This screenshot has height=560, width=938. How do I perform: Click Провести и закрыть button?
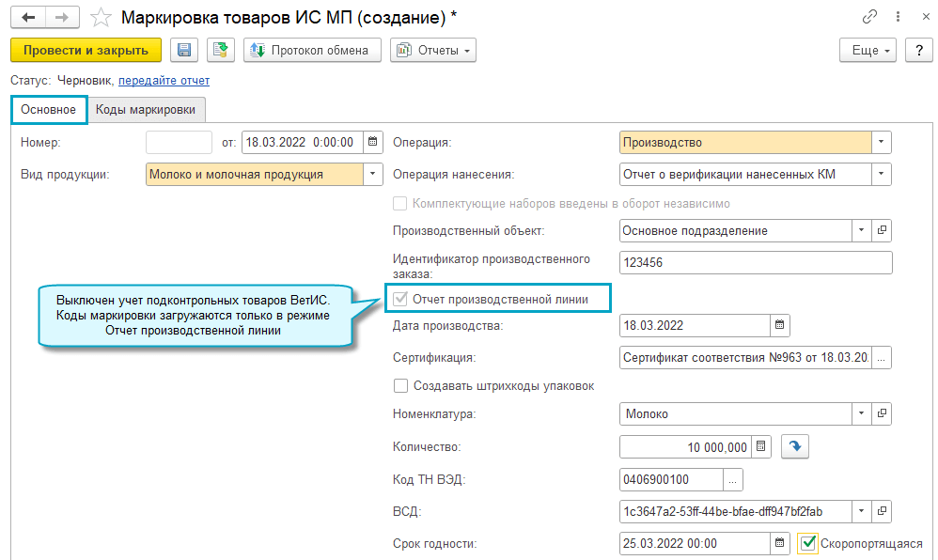pyautogui.click(x=86, y=50)
